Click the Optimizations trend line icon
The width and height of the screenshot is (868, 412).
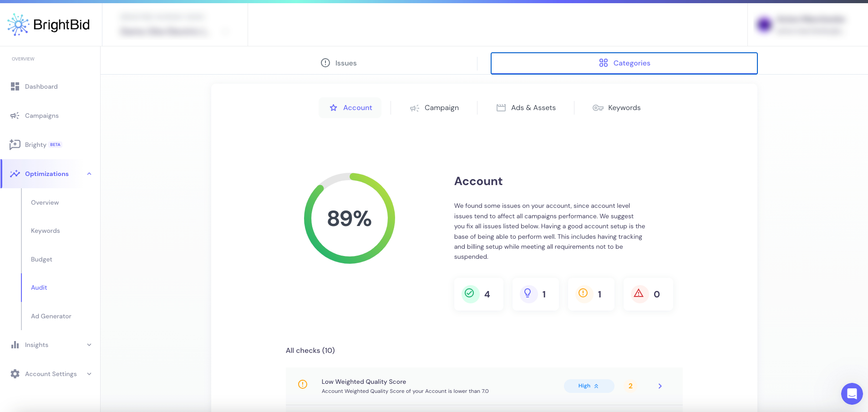pyautogui.click(x=15, y=174)
